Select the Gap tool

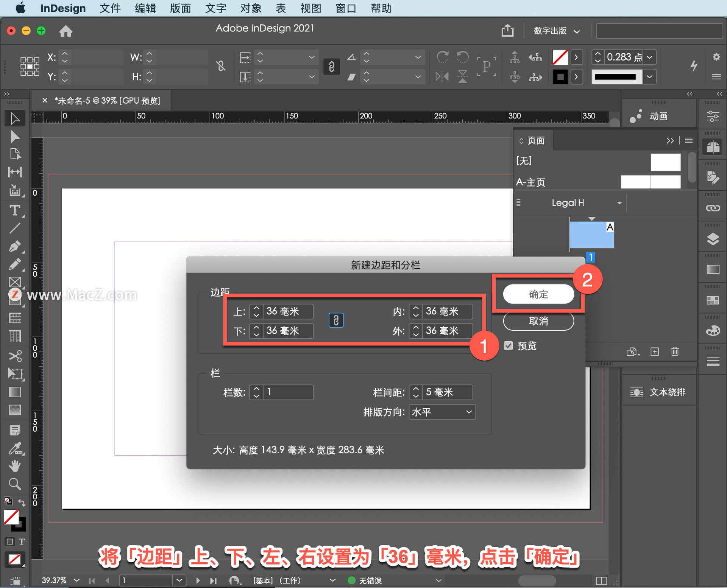tap(15, 172)
